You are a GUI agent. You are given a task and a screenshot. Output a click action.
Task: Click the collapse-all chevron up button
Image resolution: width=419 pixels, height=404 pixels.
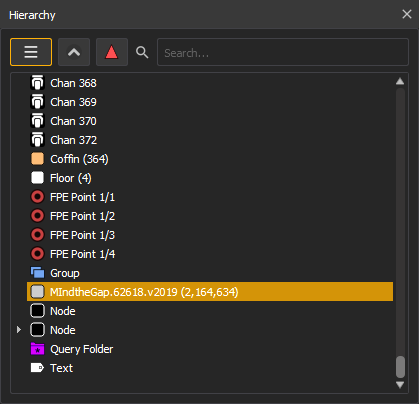74,52
